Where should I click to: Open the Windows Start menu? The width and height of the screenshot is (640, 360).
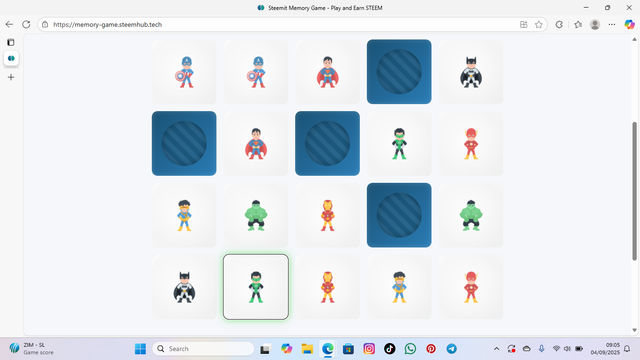tap(140, 349)
